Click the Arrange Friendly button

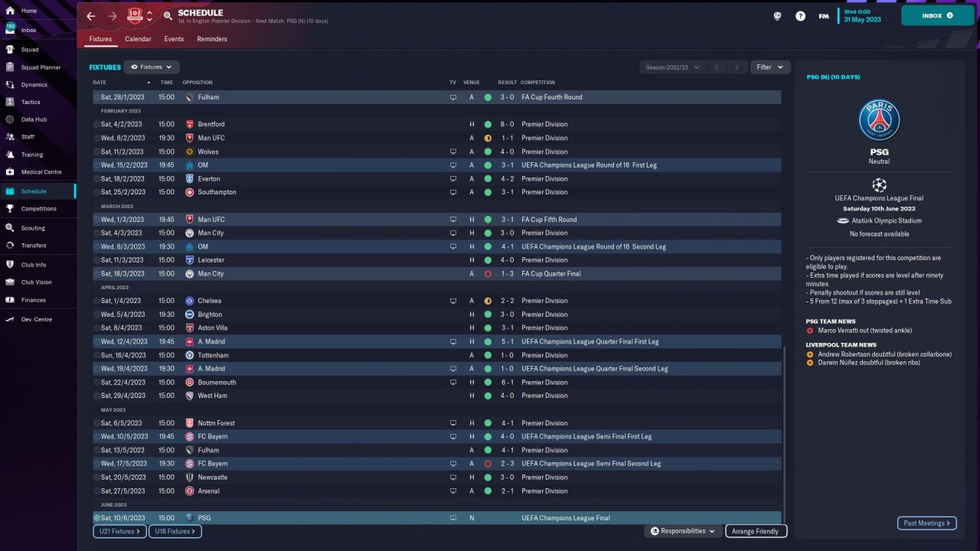[756, 531]
